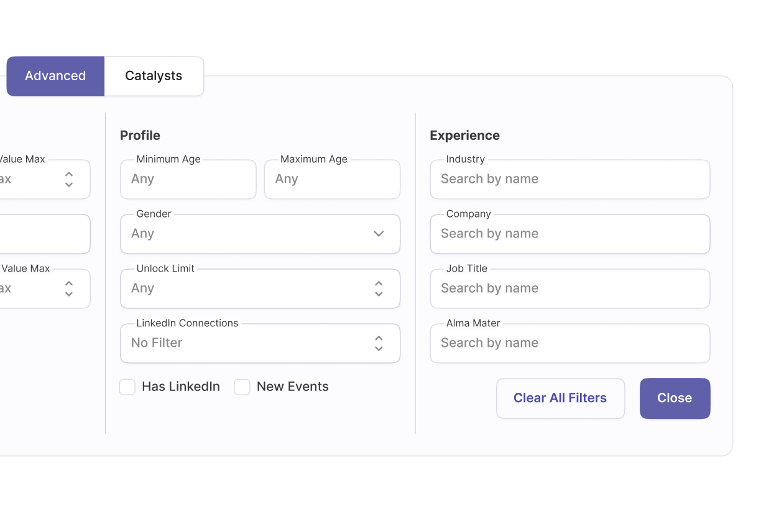The image size is (761, 532).
Task: Select the Advanced tab
Action: click(x=55, y=76)
